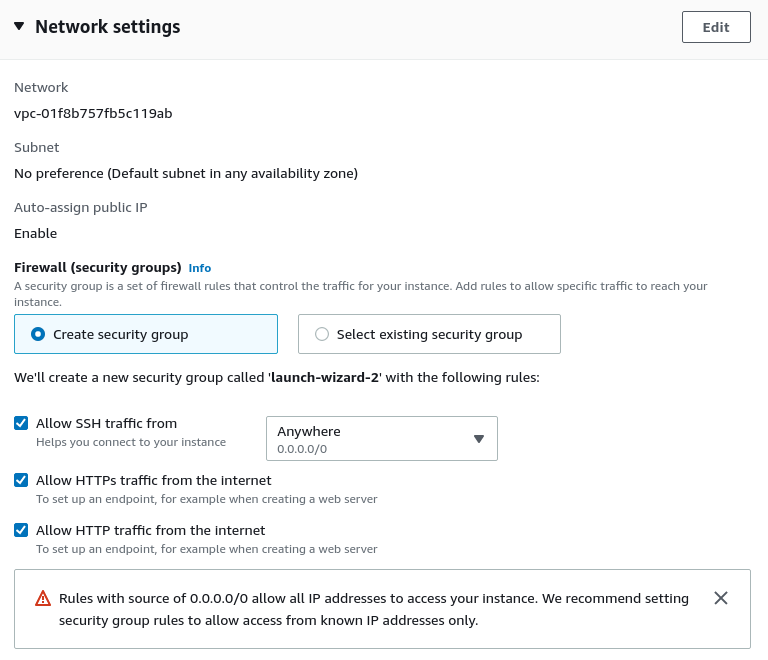Disable Allow HTTPs traffic from the internet

(x=21, y=480)
